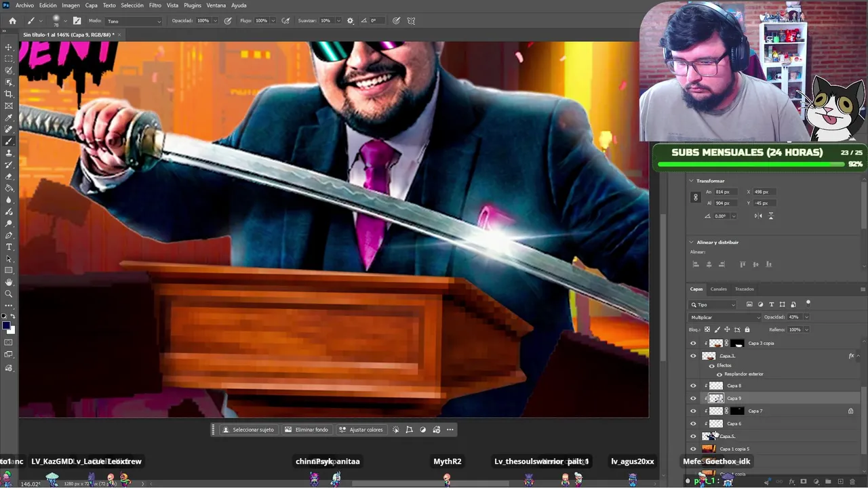Lock transparent pixels in Bloq. row

pyautogui.click(x=707, y=329)
